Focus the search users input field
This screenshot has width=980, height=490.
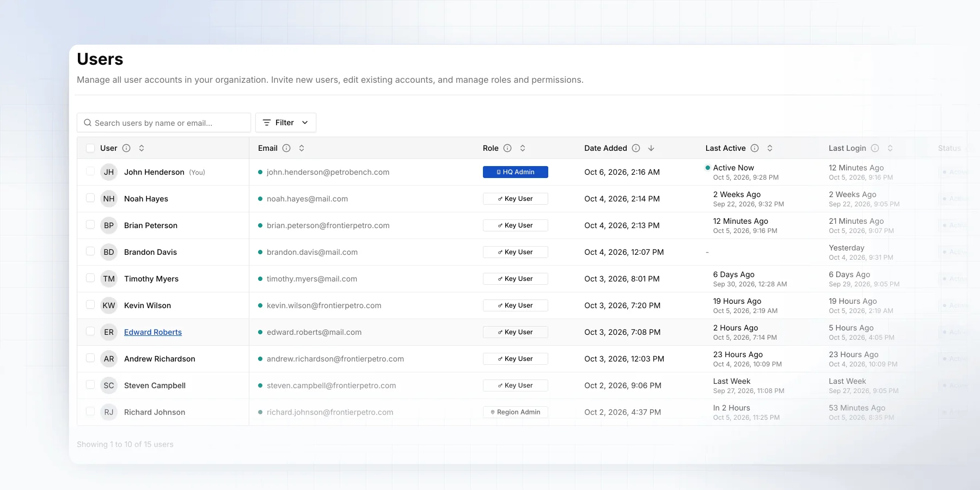click(x=164, y=122)
